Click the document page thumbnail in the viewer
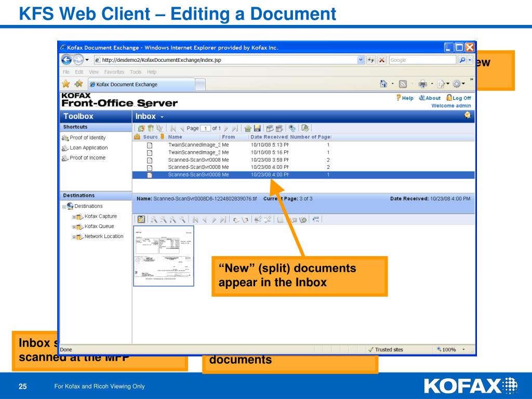 [164, 256]
